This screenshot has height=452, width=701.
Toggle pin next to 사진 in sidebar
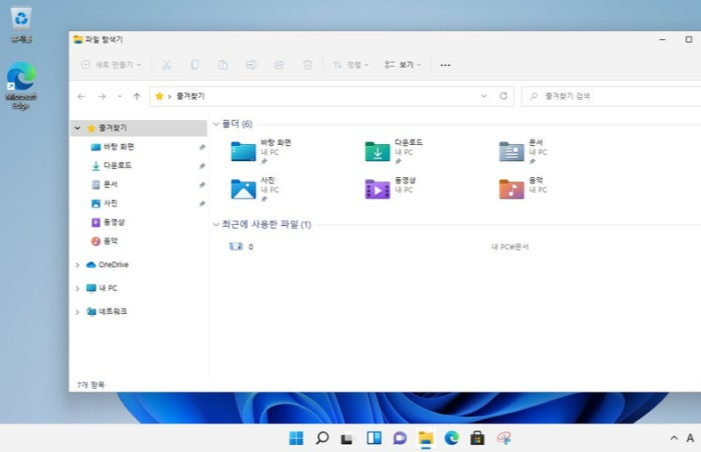tap(202, 204)
